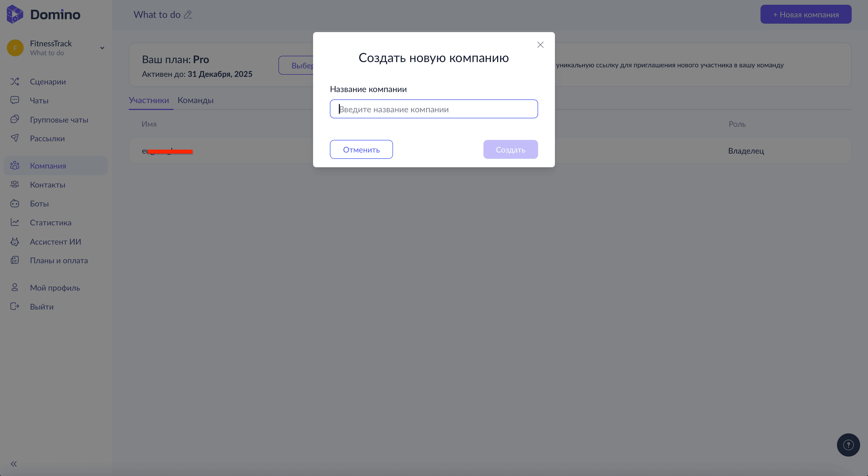Image resolution: width=868 pixels, height=476 pixels.
Task: Click the Чаты speech bubble icon
Action: (14, 100)
